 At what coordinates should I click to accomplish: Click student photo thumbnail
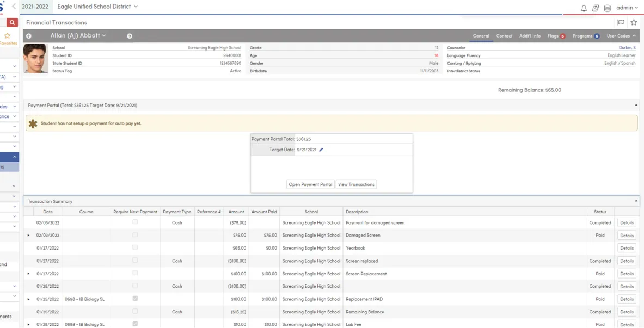coord(35,59)
